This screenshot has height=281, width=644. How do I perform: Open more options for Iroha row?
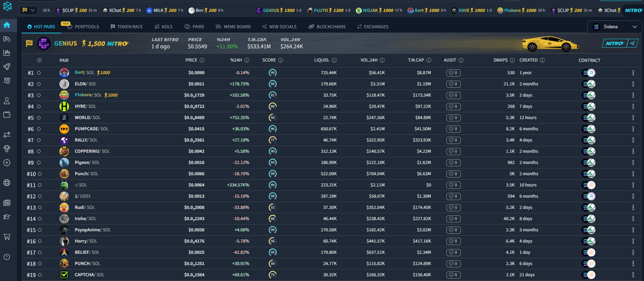coord(633,219)
